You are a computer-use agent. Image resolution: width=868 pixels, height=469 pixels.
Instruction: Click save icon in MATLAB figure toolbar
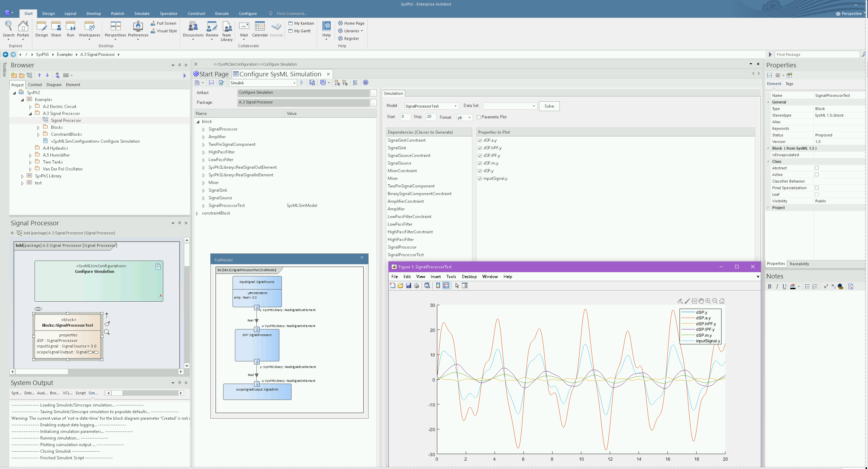click(x=408, y=286)
